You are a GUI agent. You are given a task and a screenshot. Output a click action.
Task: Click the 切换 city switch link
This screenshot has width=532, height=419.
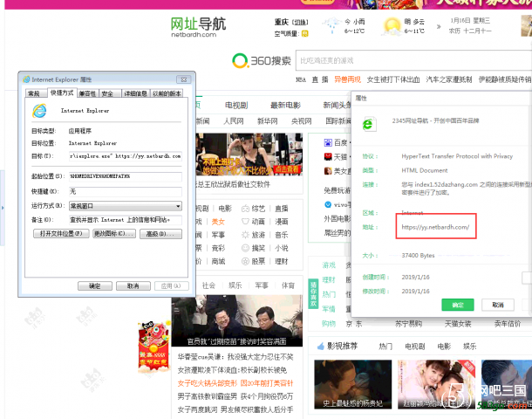tap(300, 23)
